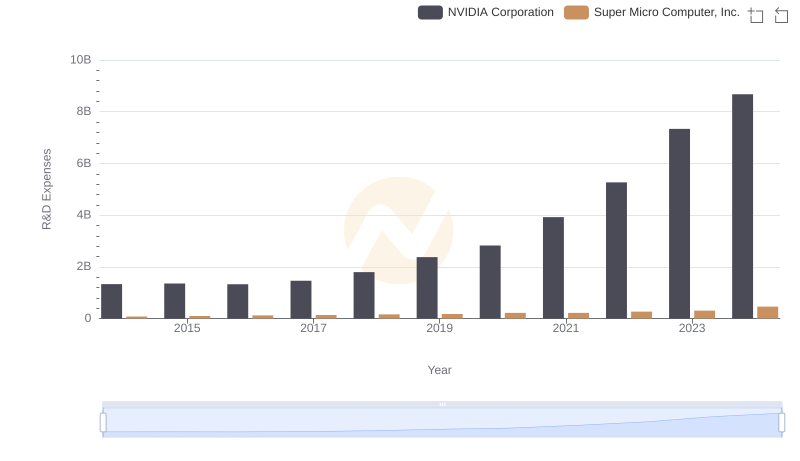This screenshot has height=461, width=800.
Task: Click the NVIDIA bar for 2021
Action: point(553,268)
